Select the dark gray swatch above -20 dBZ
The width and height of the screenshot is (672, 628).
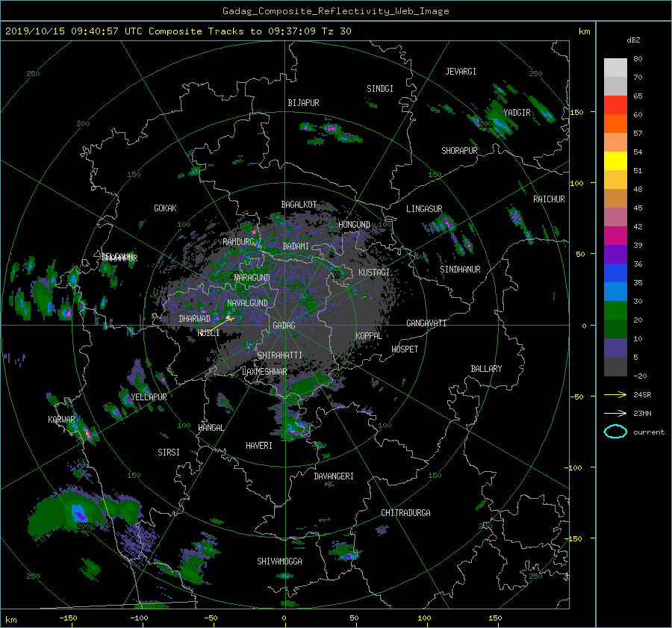click(x=615, y=367)
